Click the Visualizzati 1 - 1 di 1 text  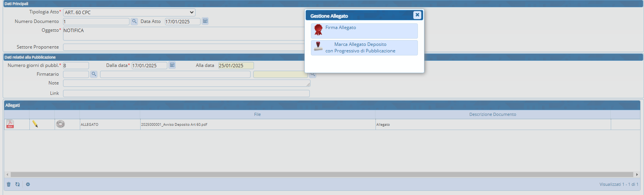point(619,184)
